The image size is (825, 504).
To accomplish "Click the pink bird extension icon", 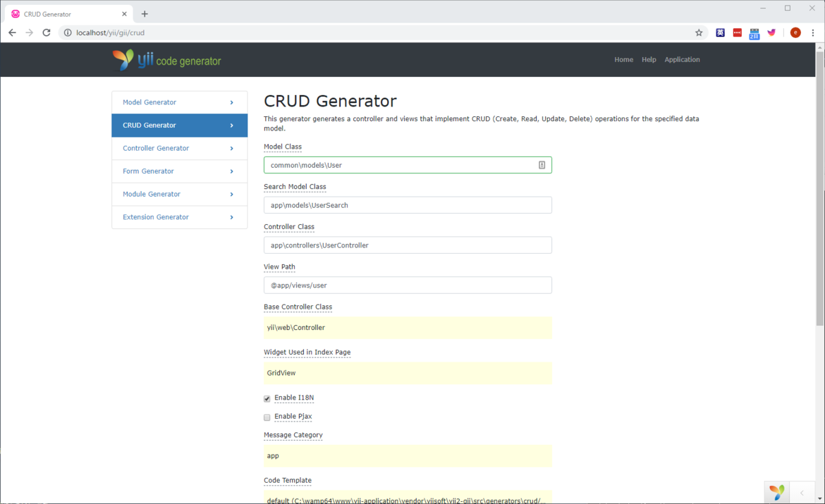I will pos(771,32).
